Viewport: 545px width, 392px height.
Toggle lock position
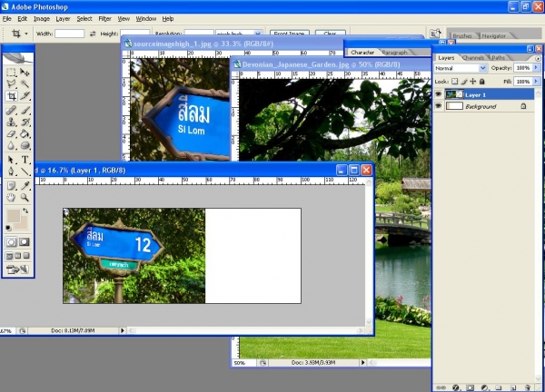(472, 82)
